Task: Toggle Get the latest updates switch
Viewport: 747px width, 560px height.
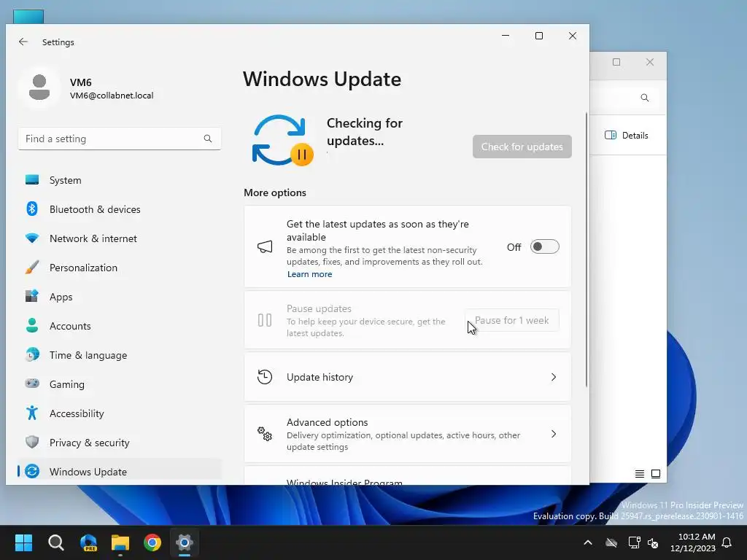Action: [544, 246]
